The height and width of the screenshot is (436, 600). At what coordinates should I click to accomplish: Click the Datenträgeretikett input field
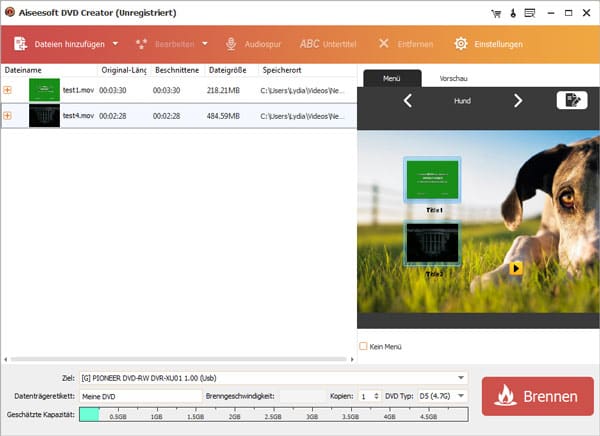click(140, 396)
